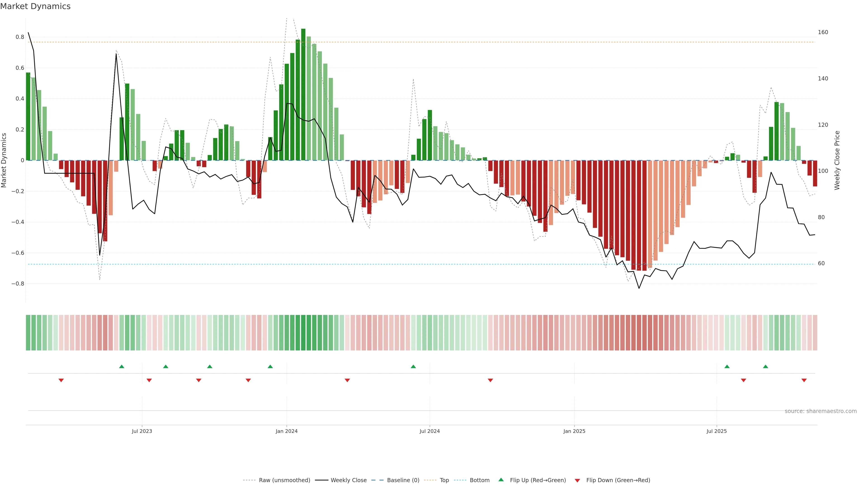Viewport: 868px width, 488px height.
Task: Click the Flip Up marker just before Jul 2024
Action: (x=413, y=366)
